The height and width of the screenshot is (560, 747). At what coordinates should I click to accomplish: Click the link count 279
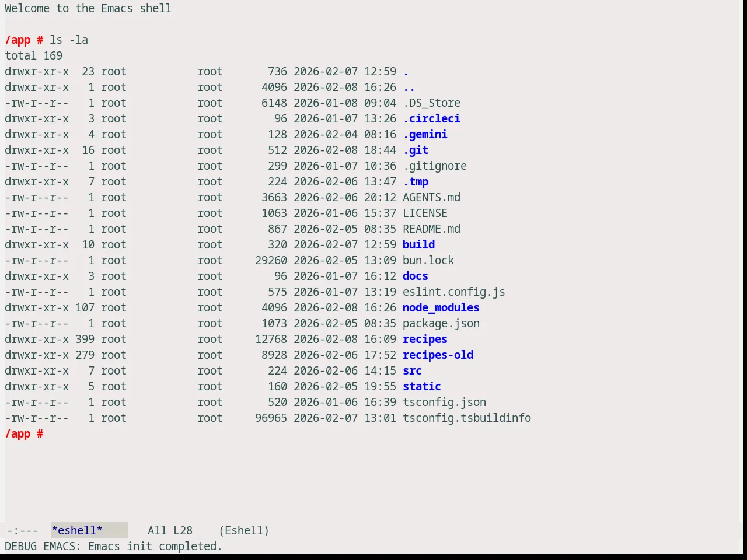[x=85, y=355]
